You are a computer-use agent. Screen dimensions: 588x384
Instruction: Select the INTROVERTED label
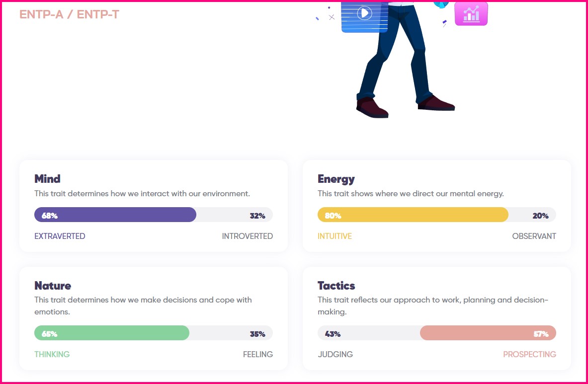coord(247,236)
